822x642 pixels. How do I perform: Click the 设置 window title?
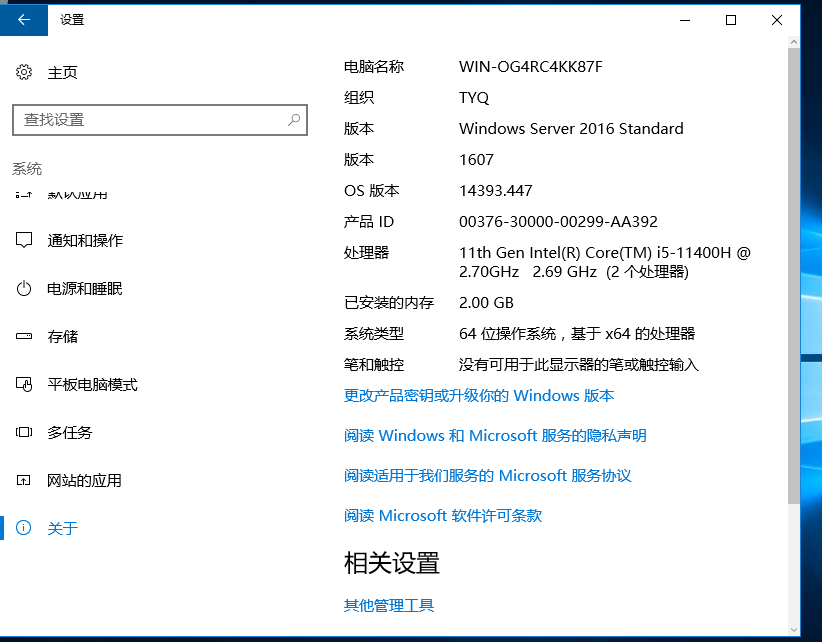[72, 20]
